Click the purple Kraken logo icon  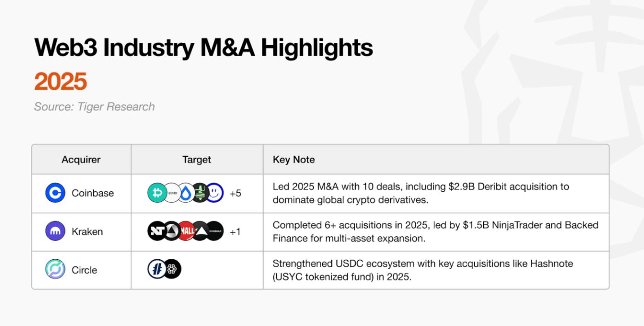pos(55,231)
